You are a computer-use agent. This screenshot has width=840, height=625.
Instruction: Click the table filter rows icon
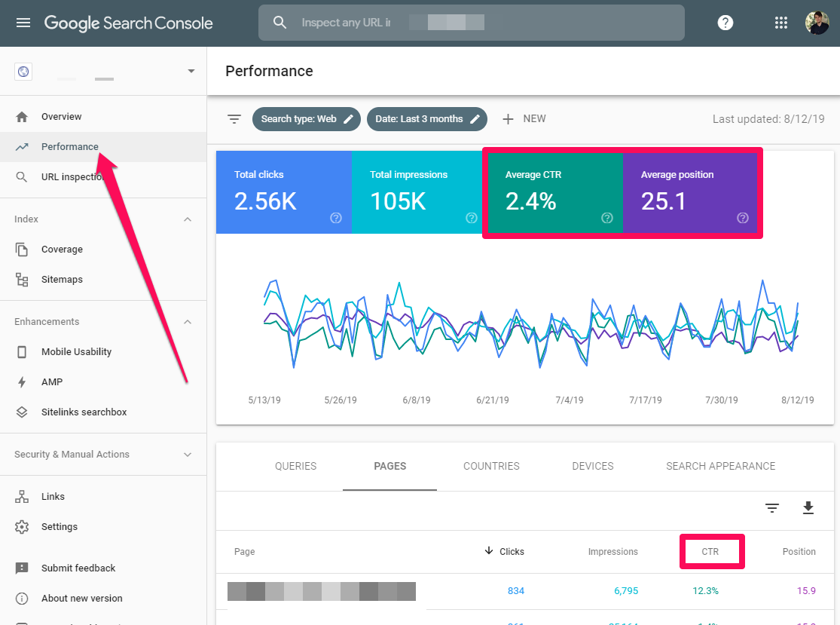click(x=771, y=508)
